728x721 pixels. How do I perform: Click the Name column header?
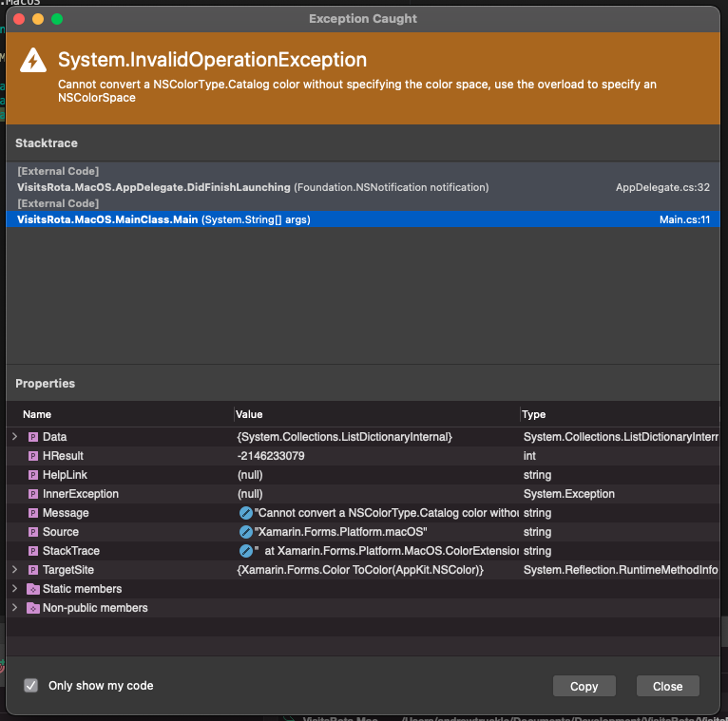click(x=37, y=414)
